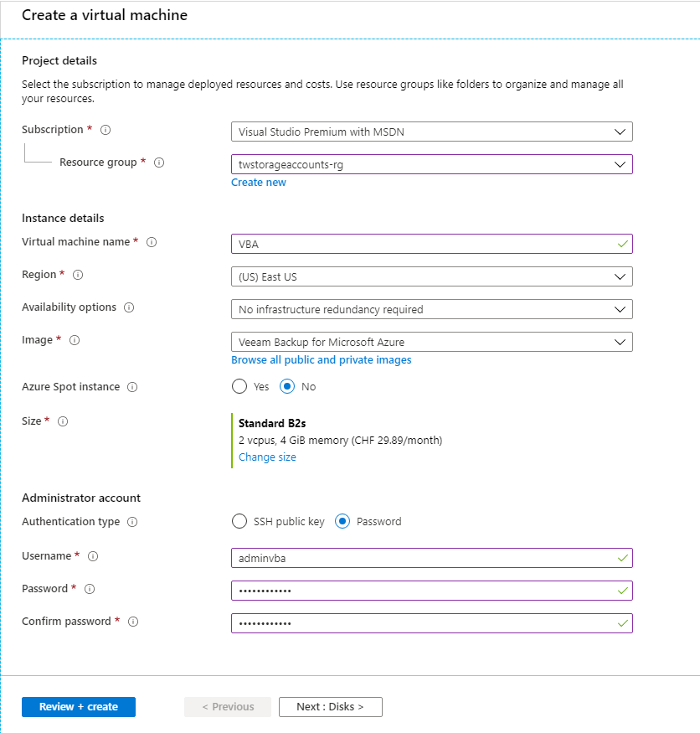Click the Change size link
This screenshot has height=733, width=700.
(267, 457)
